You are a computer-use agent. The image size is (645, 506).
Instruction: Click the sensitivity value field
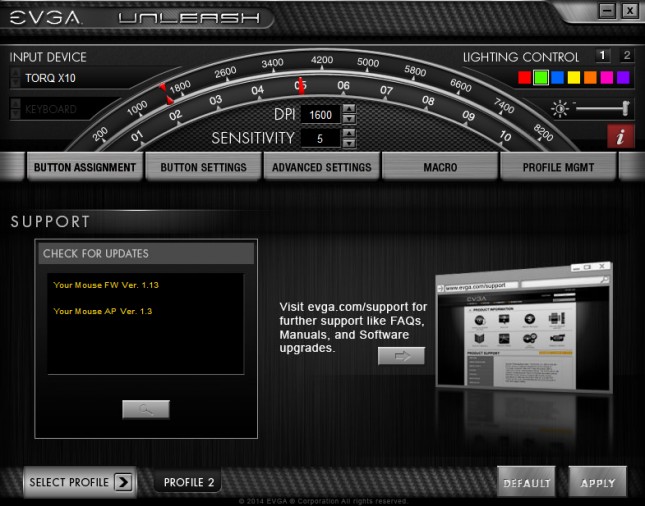(320, 139)
